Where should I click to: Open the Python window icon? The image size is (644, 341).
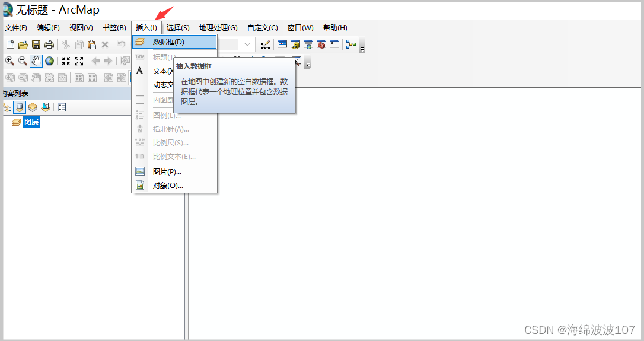334,44
